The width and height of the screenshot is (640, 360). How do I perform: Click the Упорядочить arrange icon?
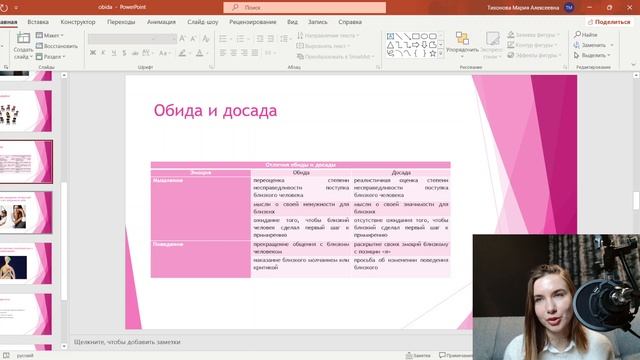pos(462,38)
